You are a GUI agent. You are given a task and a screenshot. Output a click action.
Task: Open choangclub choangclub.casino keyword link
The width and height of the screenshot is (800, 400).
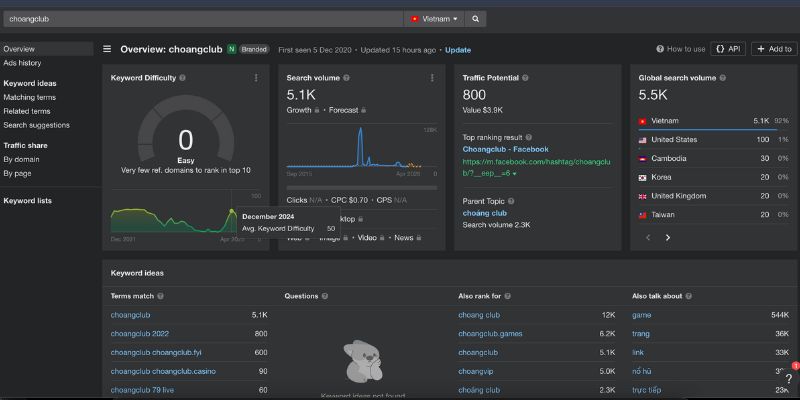[x=163, y=371]
